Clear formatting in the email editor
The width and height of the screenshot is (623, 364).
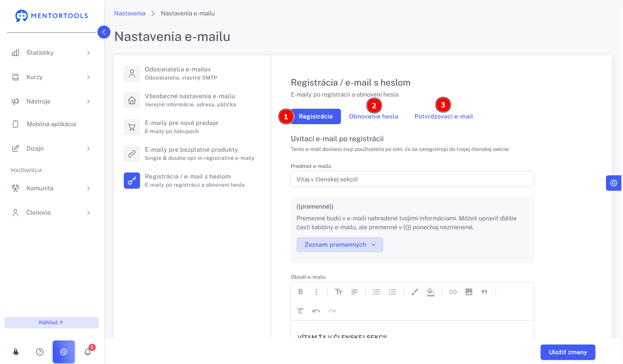(300, 311)
